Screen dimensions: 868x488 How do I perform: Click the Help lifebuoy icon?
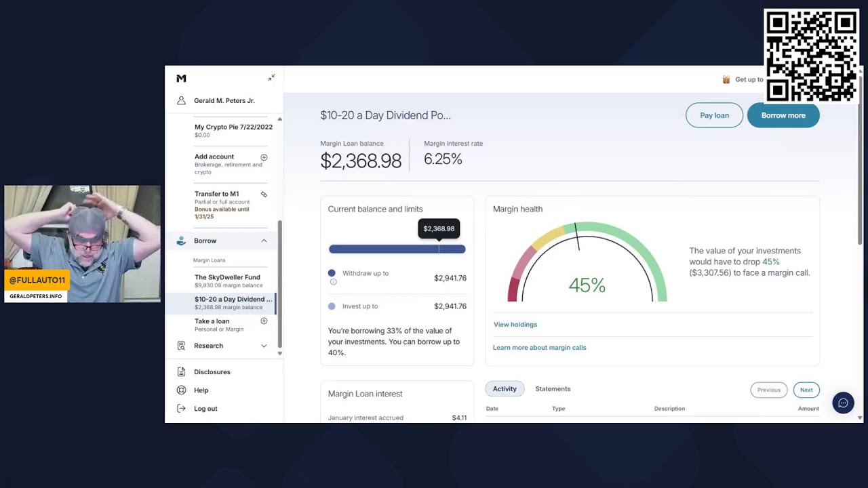click(x=181, y=390)
